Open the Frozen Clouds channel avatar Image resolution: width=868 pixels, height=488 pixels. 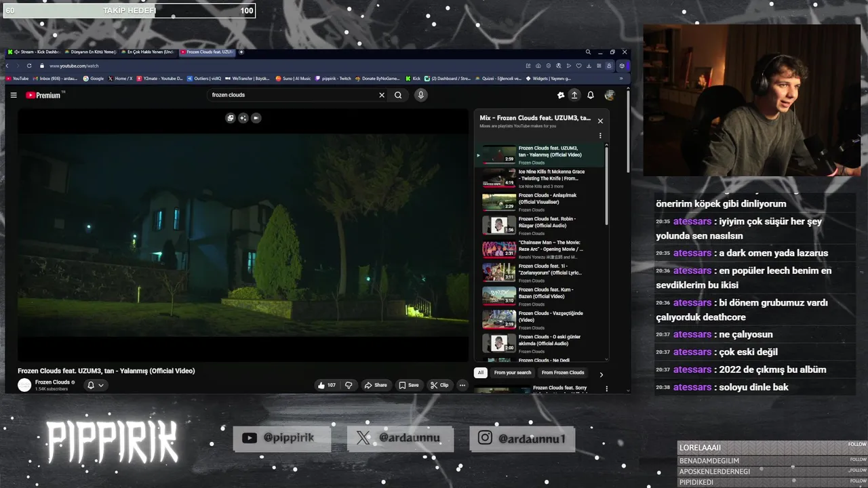click(x=24, y=385)
